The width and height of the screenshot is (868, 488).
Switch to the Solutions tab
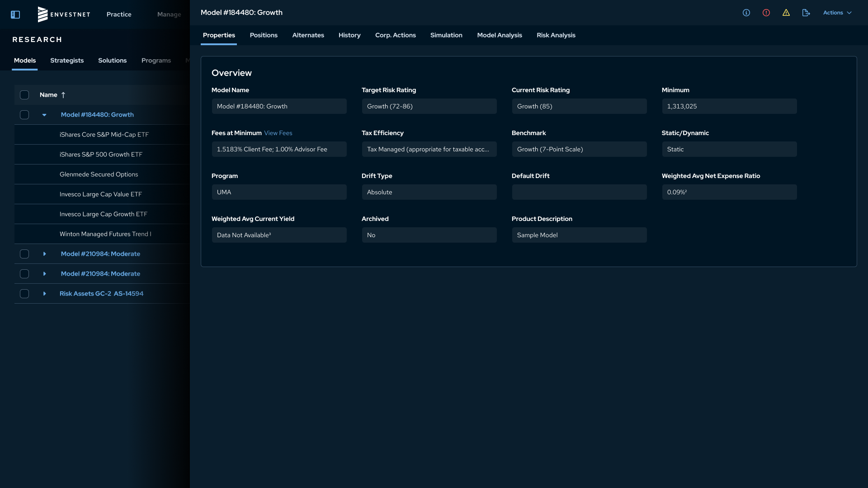(112, 61)
